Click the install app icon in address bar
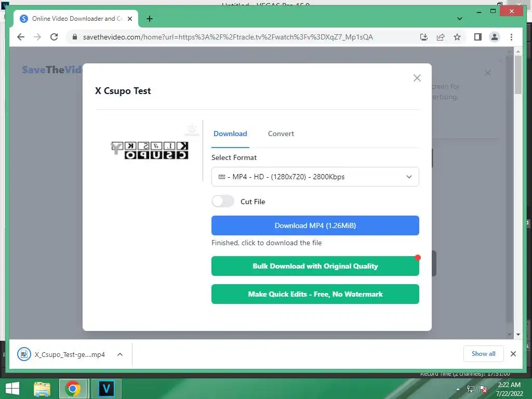 point(424,37)
